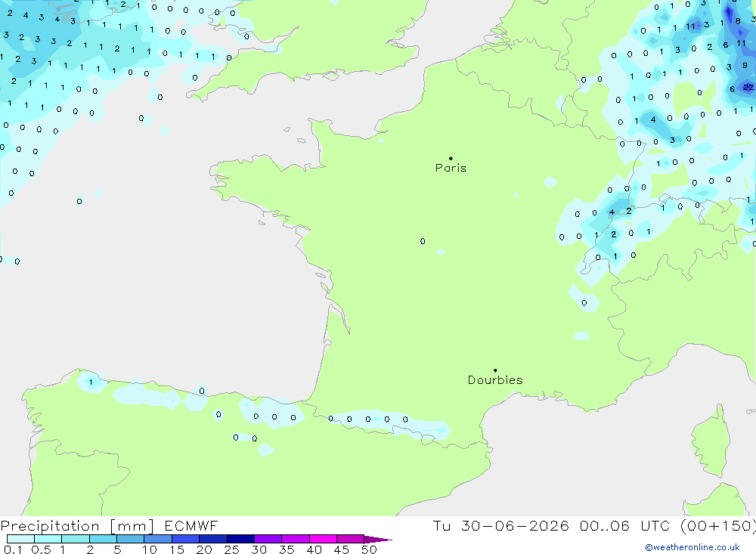Viewport: 756px width, 554px height.
Task: Select the 30–35 mm purple legend swatch
Action: click(x=268, y=539)
